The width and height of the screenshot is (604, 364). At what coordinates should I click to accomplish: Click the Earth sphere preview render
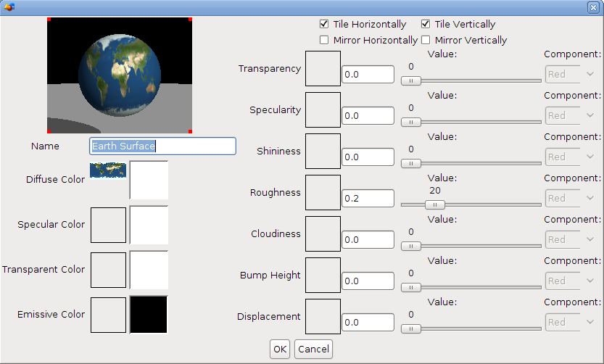click(x=120, y=75)
